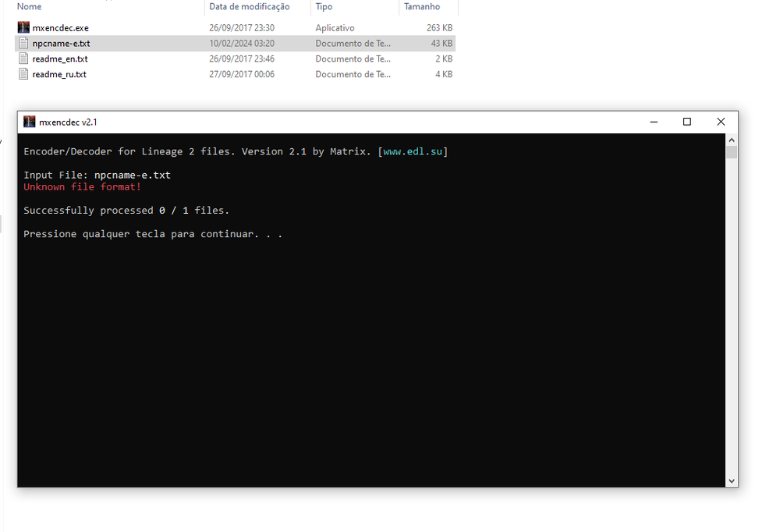Screen dimensions: 780x532
Task: Click the www.edl.su link in console
Action: [413, 152]
